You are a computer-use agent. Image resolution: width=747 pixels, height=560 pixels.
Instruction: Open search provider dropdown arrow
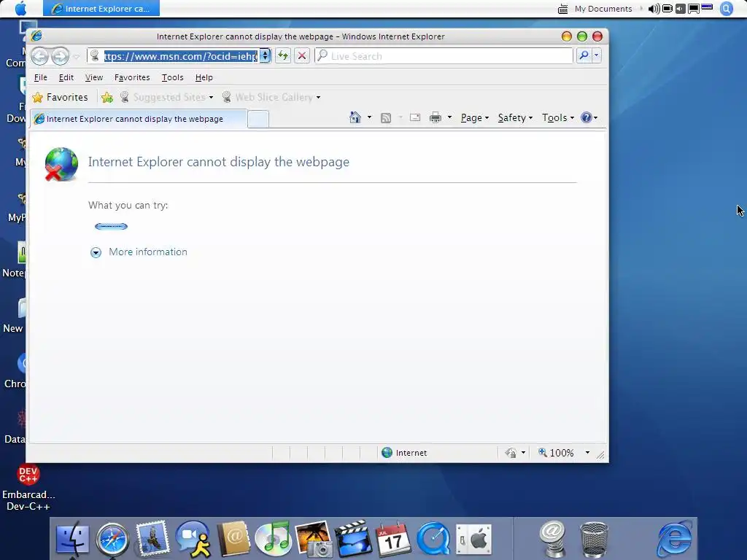coord(596,55)
